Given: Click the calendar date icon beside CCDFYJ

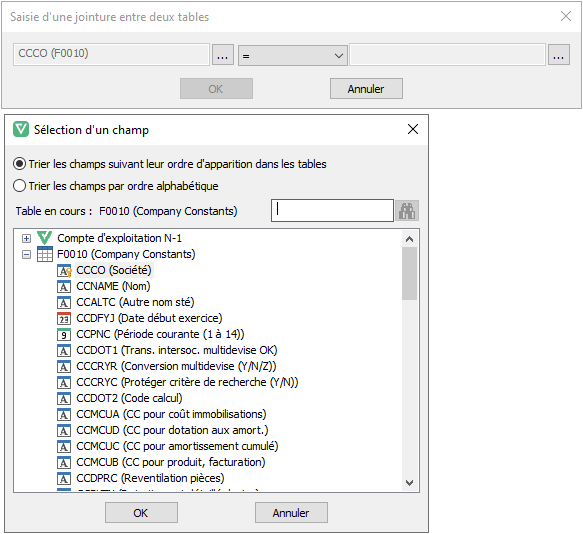Looking at the screenshot, I should (64, 319).
